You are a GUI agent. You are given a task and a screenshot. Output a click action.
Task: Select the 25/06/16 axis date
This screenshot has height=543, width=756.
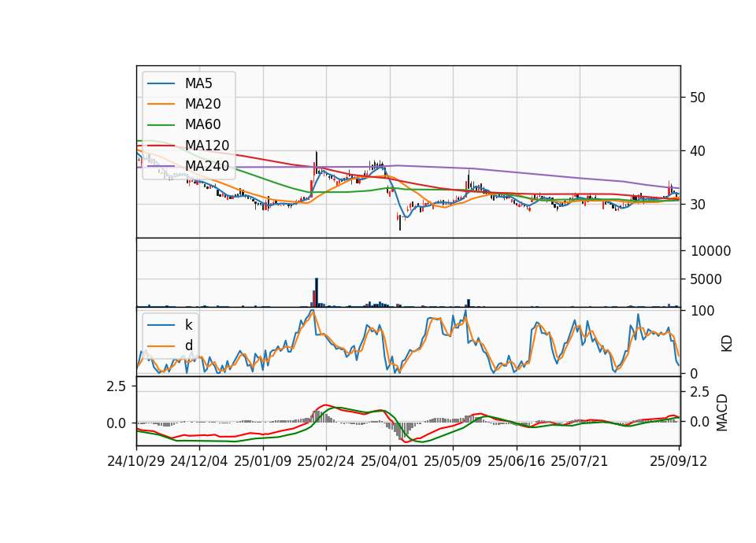click(x=517, y=462)
